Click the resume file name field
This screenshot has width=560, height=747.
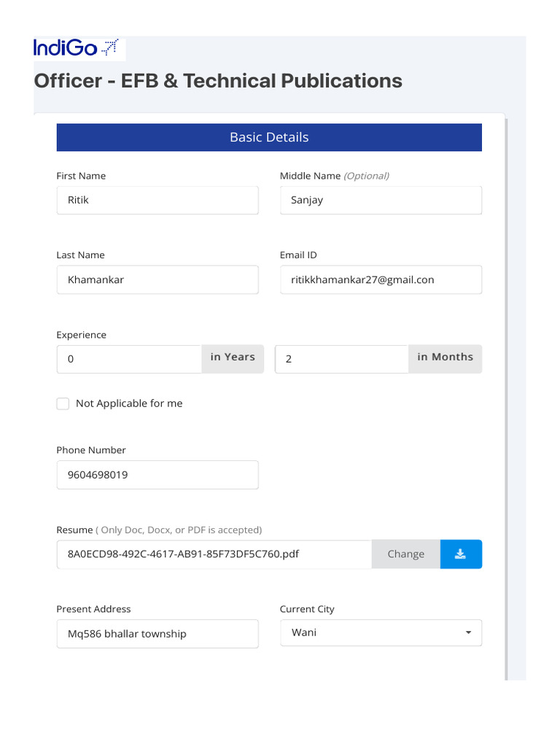click(214, 554)
